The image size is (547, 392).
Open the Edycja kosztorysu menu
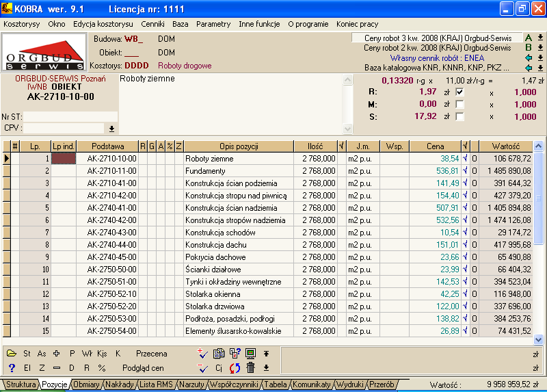103,24
